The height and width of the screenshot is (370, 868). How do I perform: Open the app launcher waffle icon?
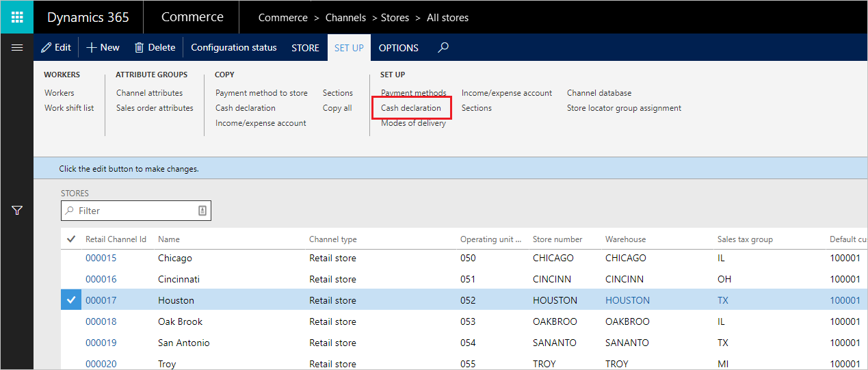[17, 17]
